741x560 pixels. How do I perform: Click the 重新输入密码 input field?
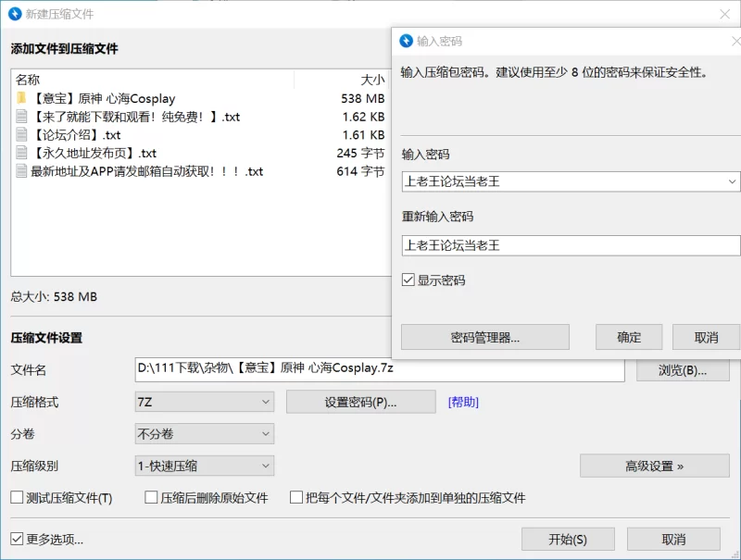point(571,245)
